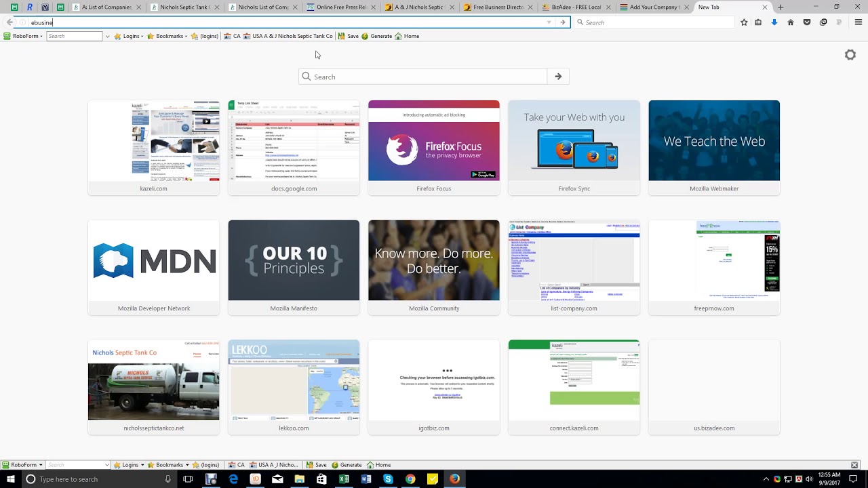
Task: Open new tab page settings gear
Action: tap(850, 55)
